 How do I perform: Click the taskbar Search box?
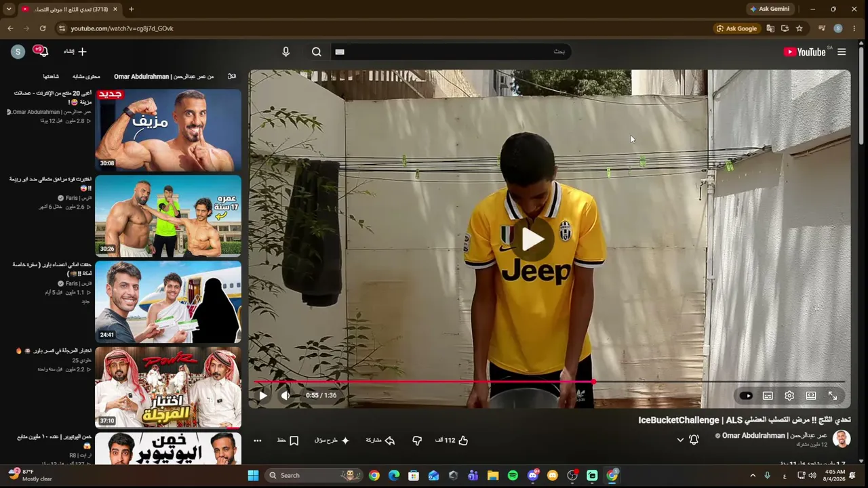pos(313,475)
